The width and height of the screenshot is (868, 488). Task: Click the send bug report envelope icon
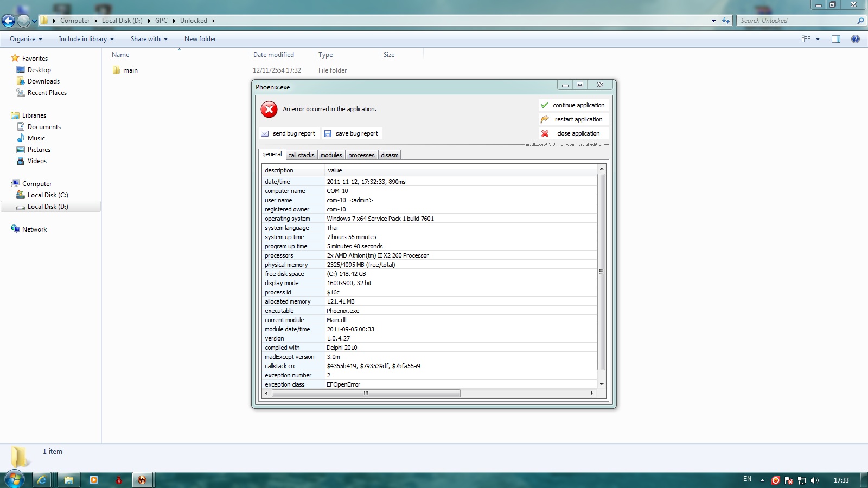(x=265, y=133)
